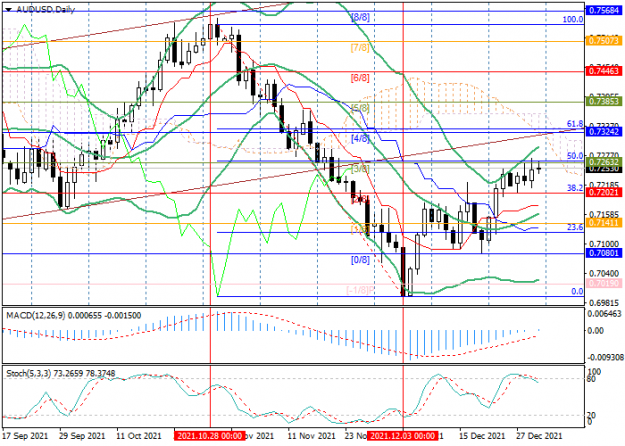Select the [8/8] Murrey level label
Viewport: 625px width, 446px height.
point(360,17)
